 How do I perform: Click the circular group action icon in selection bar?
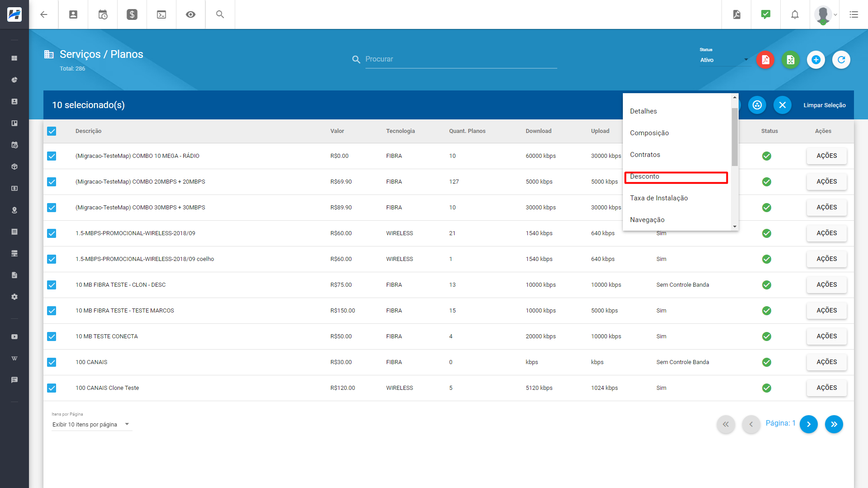pos(757,105)
